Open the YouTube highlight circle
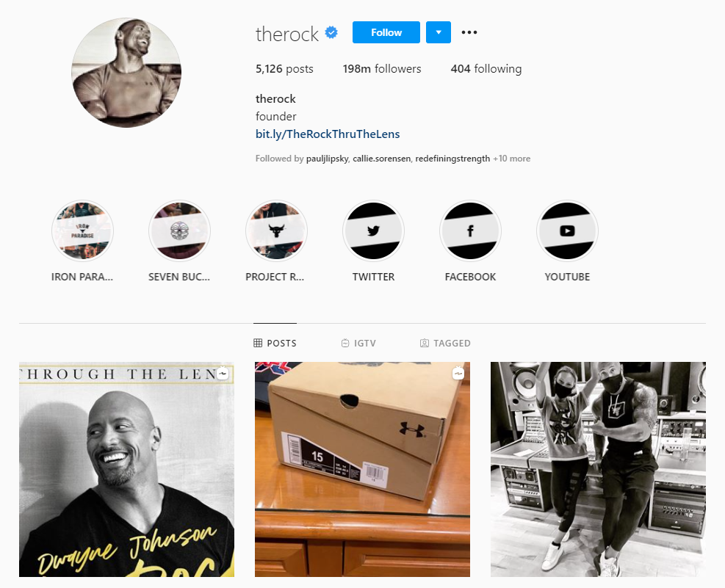 567,231
